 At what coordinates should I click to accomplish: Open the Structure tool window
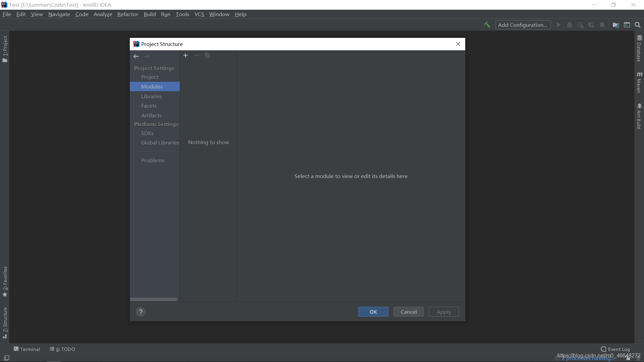[5, 323]
